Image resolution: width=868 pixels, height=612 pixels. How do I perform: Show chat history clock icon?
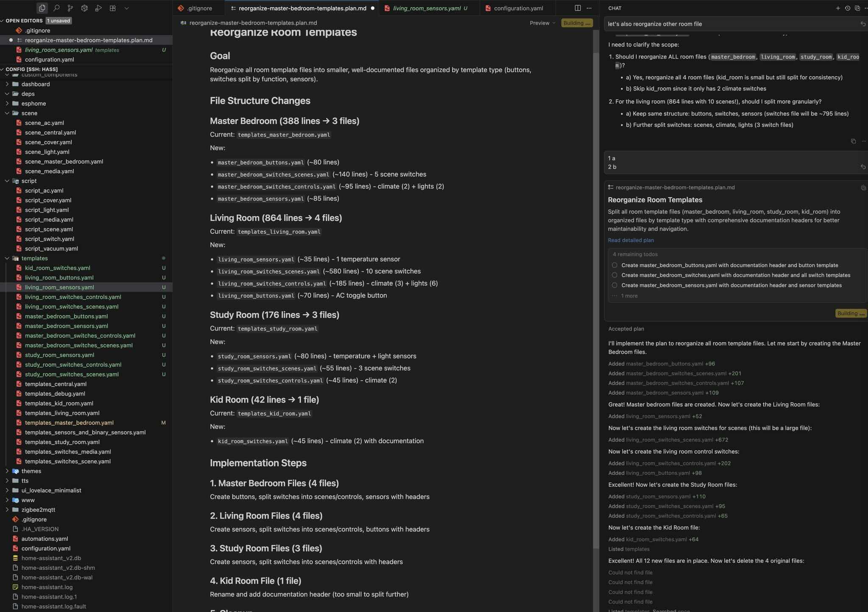[848, 8]
